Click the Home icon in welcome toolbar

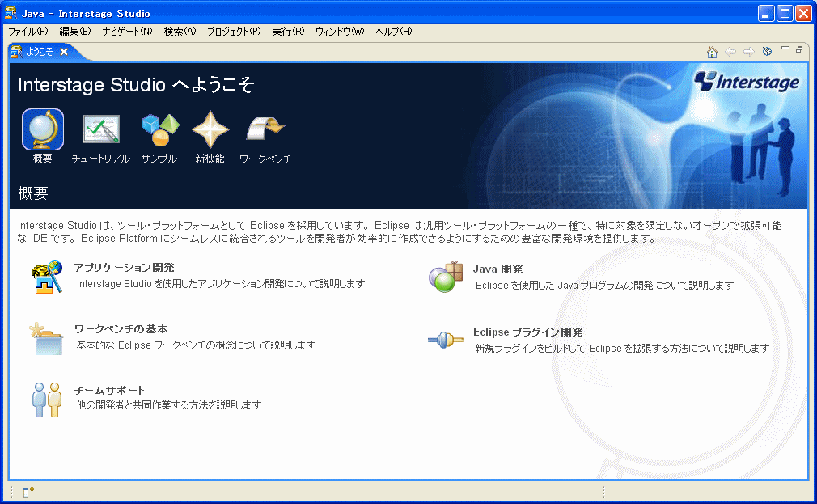click(x=712, y=52)
